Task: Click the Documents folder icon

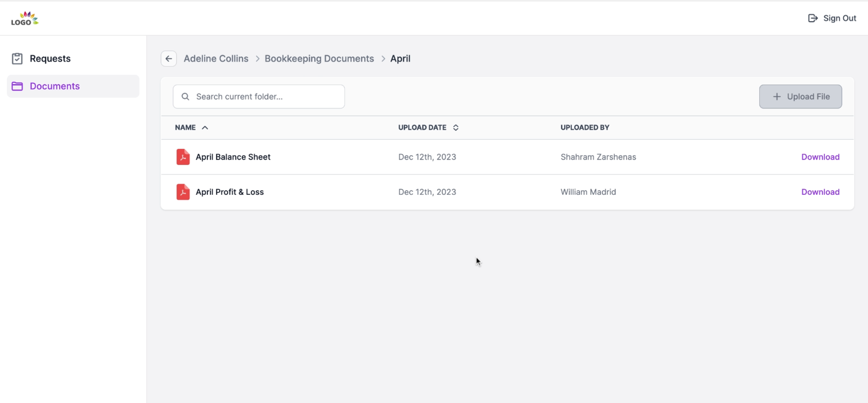Action: pos(17,86)
